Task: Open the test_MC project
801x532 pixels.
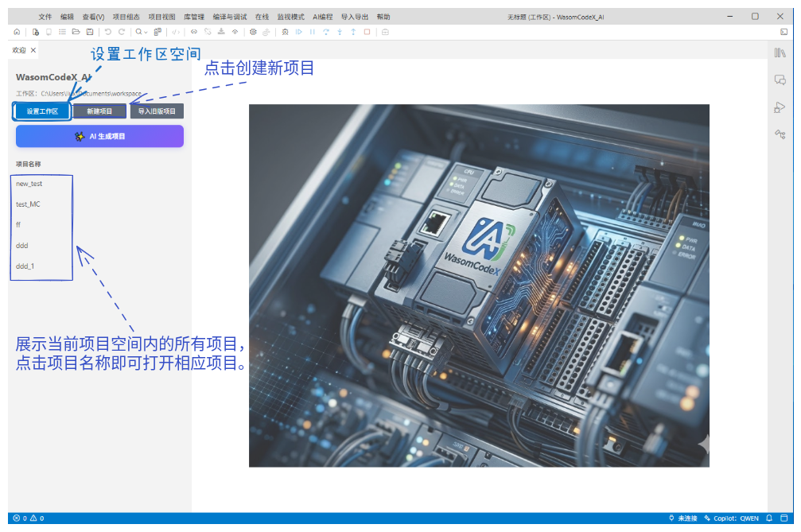Action: coord(28,204)
